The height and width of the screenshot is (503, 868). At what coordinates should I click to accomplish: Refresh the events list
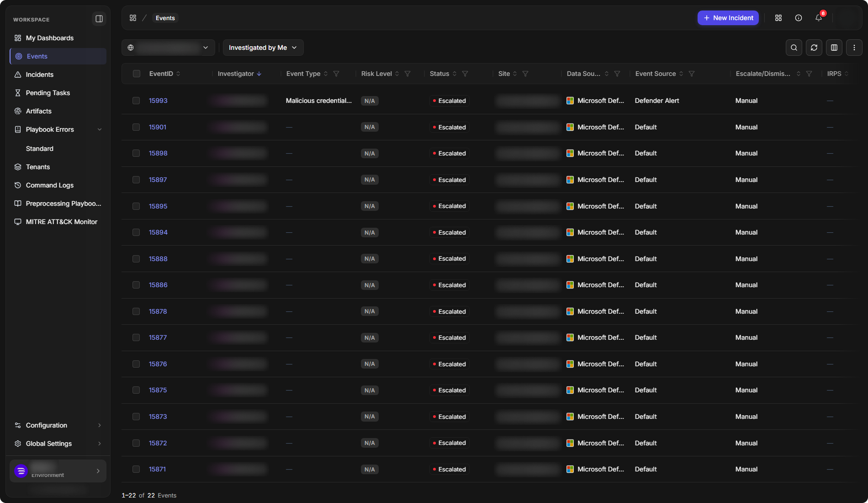[814, 48]
